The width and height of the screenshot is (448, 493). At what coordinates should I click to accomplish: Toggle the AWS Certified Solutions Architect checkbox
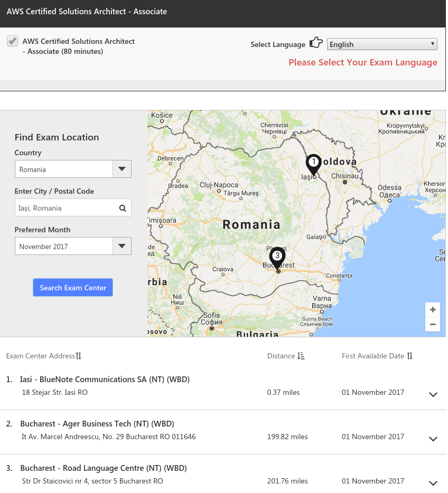coord(13,41)
